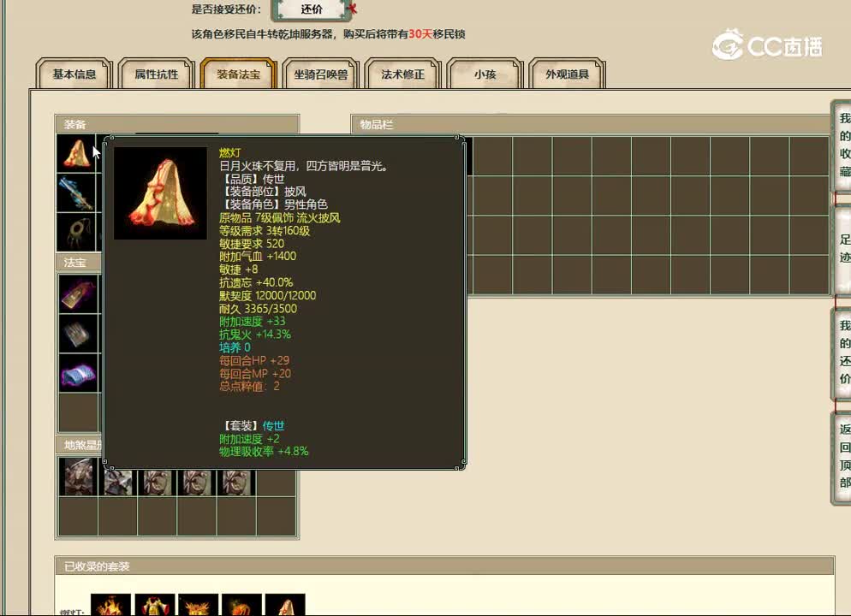This screenshot has width=851, height=616.
Task: Click the 已收录的套装 section header
Action: tap(444, 566)
